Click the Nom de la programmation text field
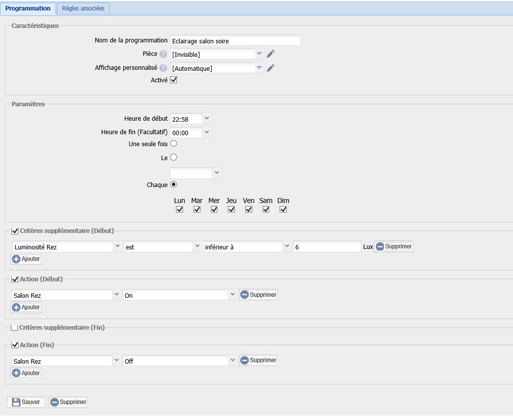Viewport: 513px width, 420px height. tap(235, 41)
